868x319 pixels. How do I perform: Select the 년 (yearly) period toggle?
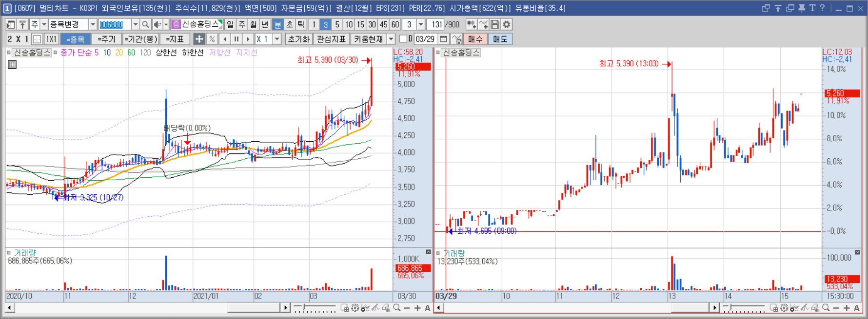pos(265,24)
